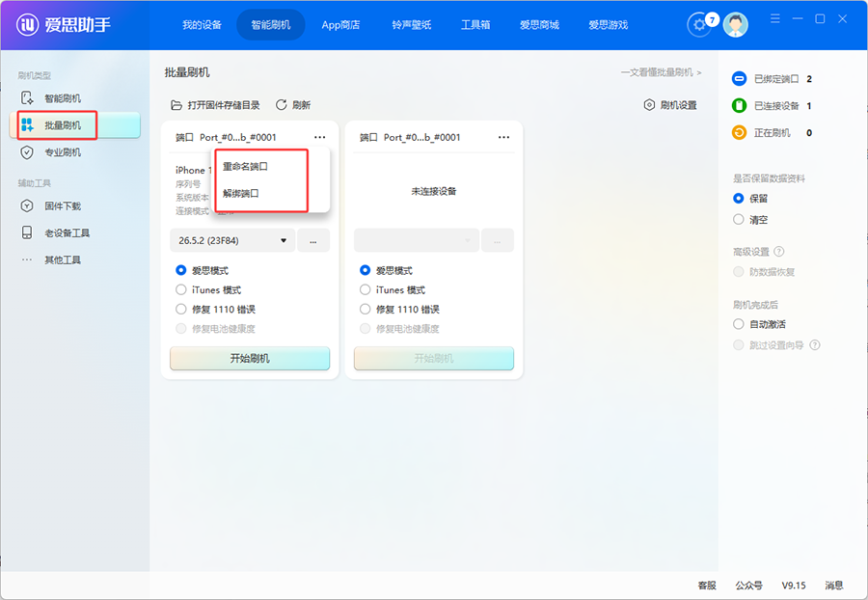Select 批量刷机 in the sidebar
The height and width of the screenshot is (600, 868).
click(74, 125)
